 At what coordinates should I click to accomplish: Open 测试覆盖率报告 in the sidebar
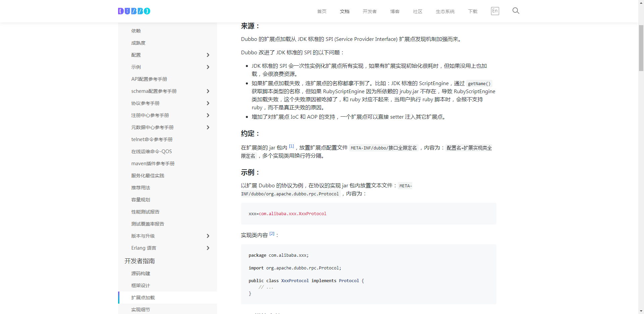148,224
